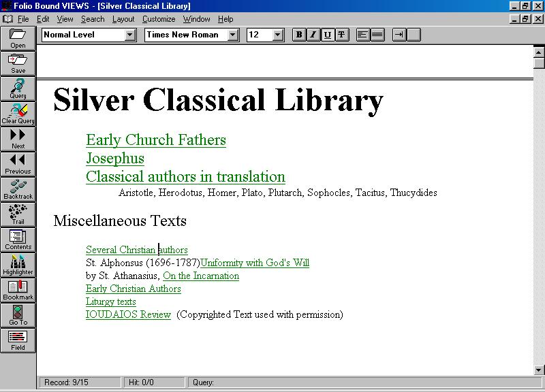The image size is (545, 392).
Task: Click the Save icon in the sidebar
Action: (18, 64)
